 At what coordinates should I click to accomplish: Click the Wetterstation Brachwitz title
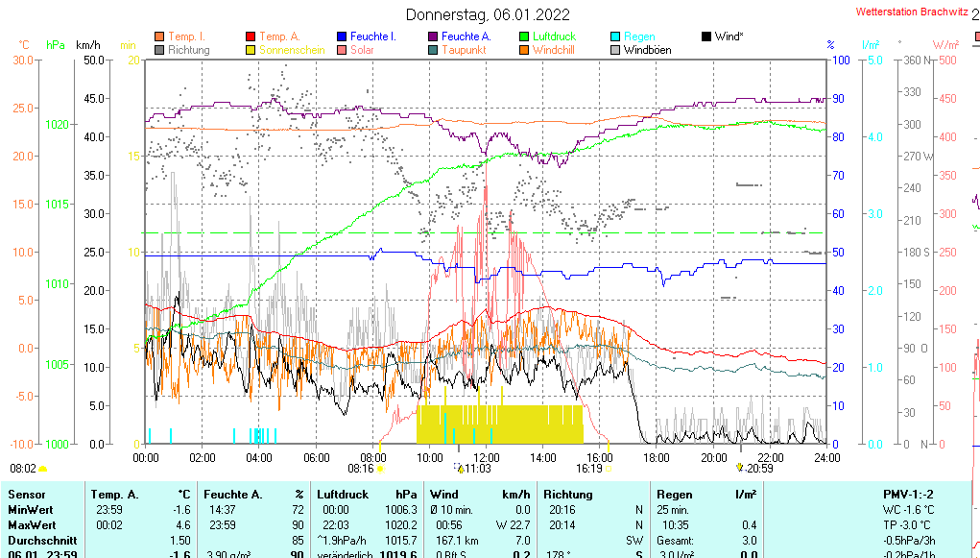coord(911,12)
